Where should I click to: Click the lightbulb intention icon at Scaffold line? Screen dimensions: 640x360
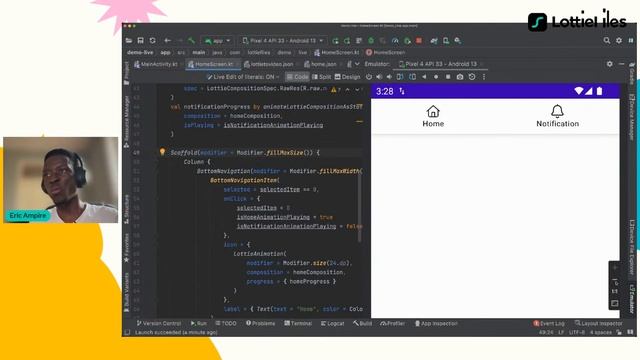(x=162, y=152)
